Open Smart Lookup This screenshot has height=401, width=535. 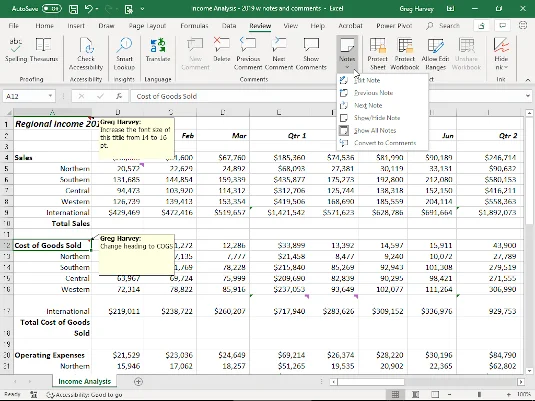coord(124,54)
